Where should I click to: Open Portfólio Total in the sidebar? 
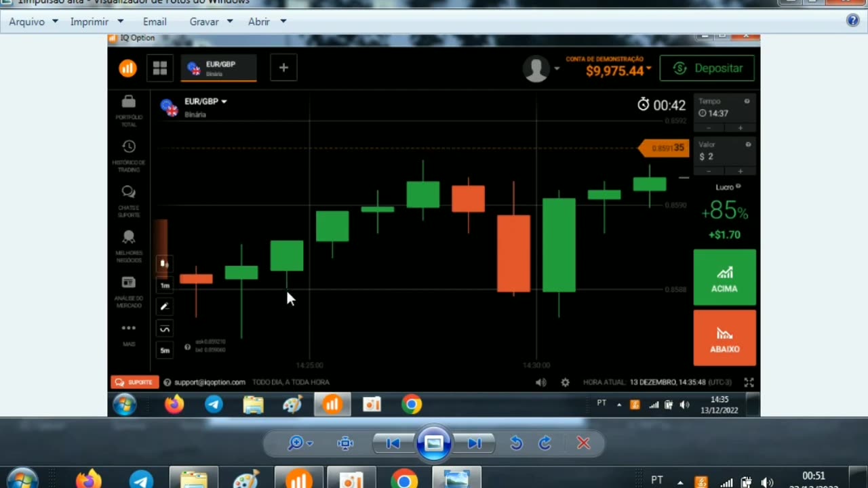click(129, 111)
